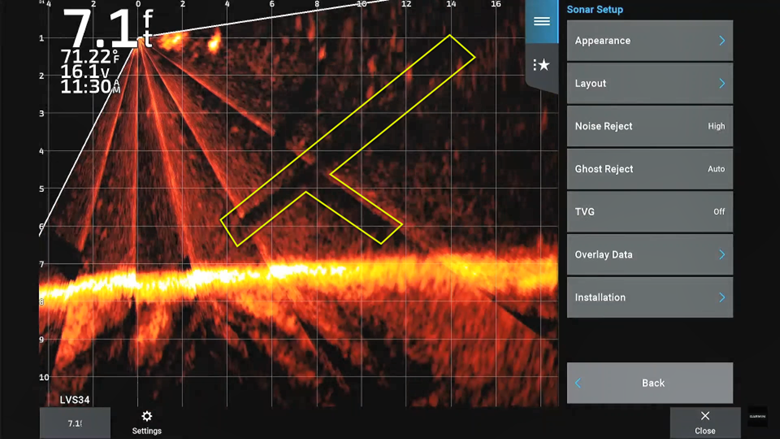This screenshot has height=439, width=780.
Task: Click the Garmin logo in corner
Action: pyautogui.click(x=757, y=418)
